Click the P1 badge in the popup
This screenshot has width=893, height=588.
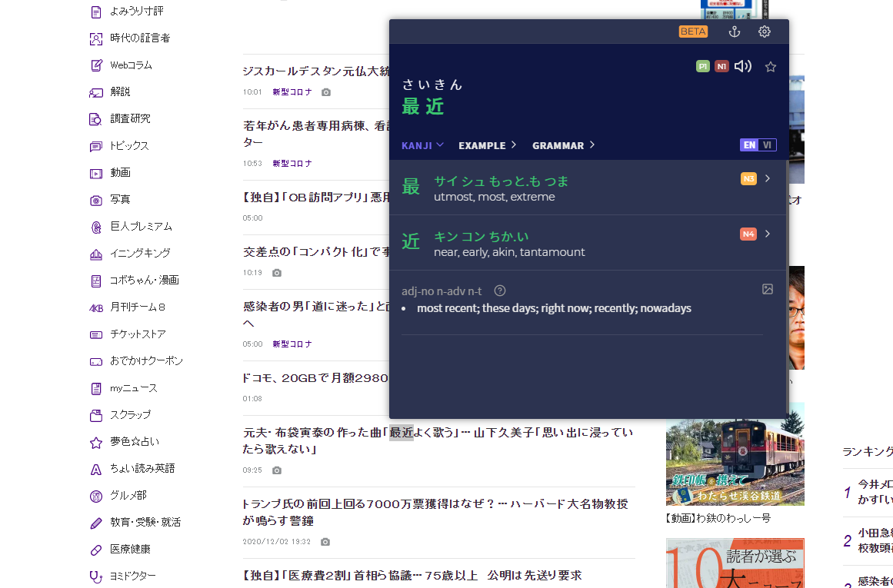(x=703, y=67)
